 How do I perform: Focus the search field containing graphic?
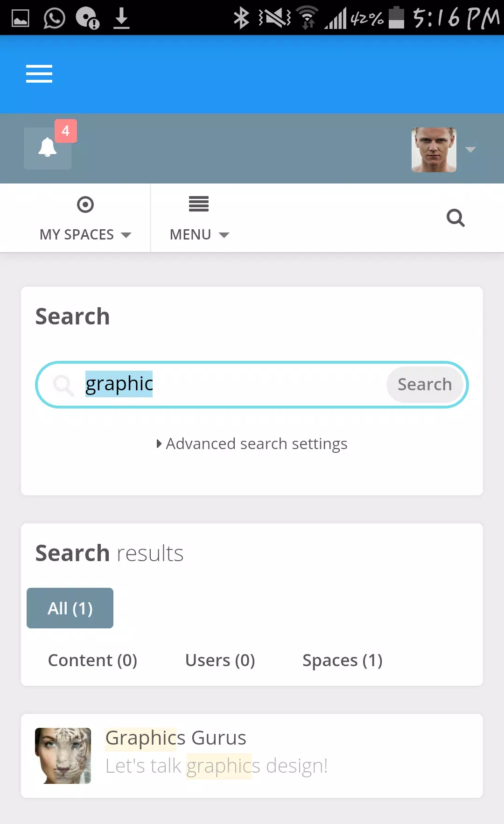tap(233, 384)
